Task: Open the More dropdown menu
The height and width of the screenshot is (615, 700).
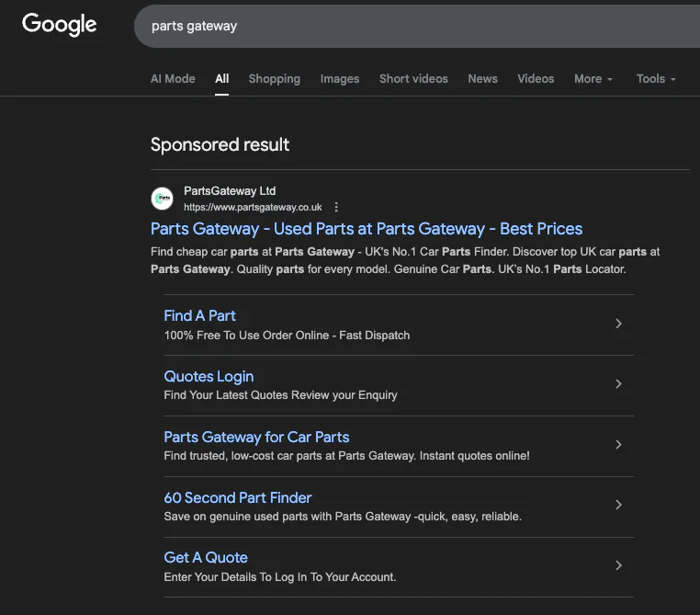Action: (x=593, y=79)
